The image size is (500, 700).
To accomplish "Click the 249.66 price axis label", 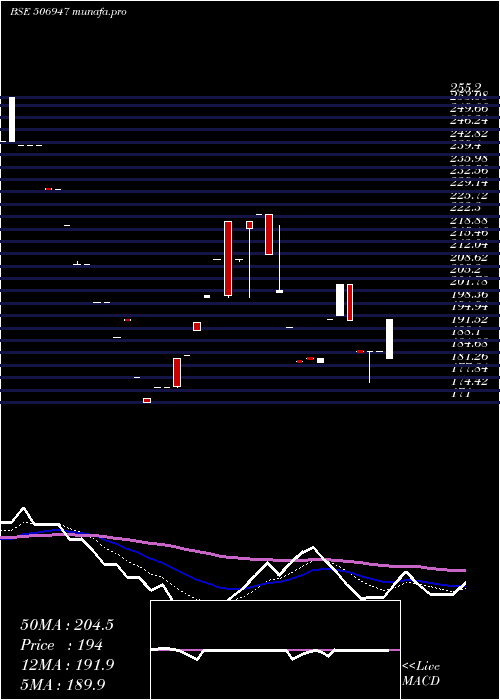I will tap(469, 108).
